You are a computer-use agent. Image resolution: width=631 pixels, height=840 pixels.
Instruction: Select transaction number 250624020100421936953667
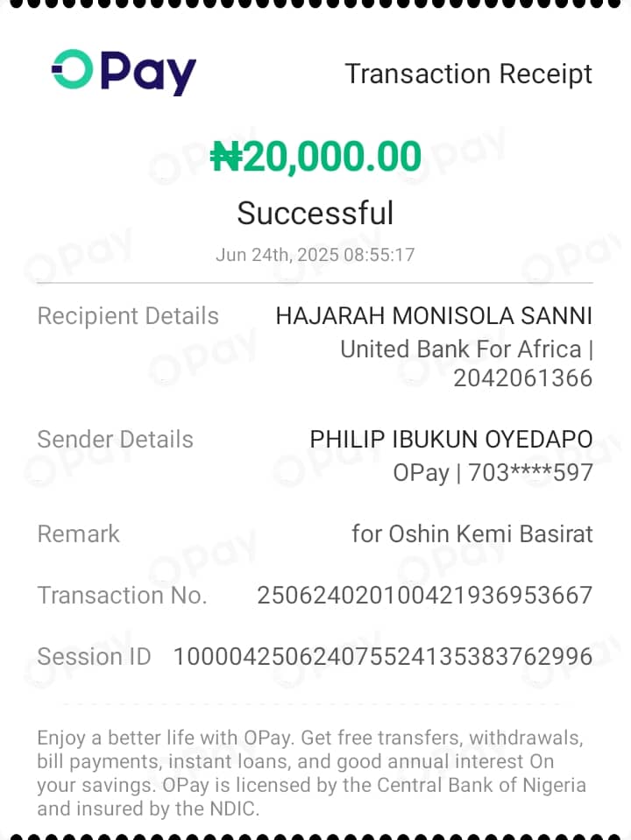[425, 595]
